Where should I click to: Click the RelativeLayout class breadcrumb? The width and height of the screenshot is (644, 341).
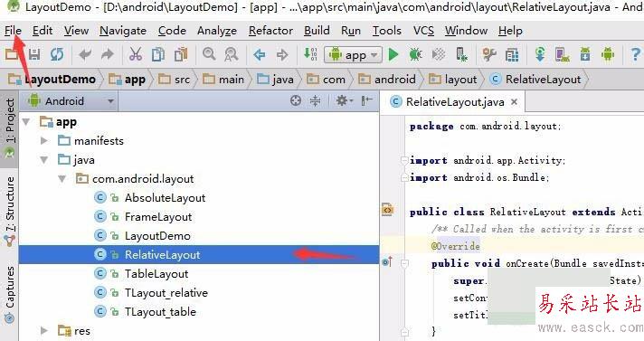click(x=536, y=80)
